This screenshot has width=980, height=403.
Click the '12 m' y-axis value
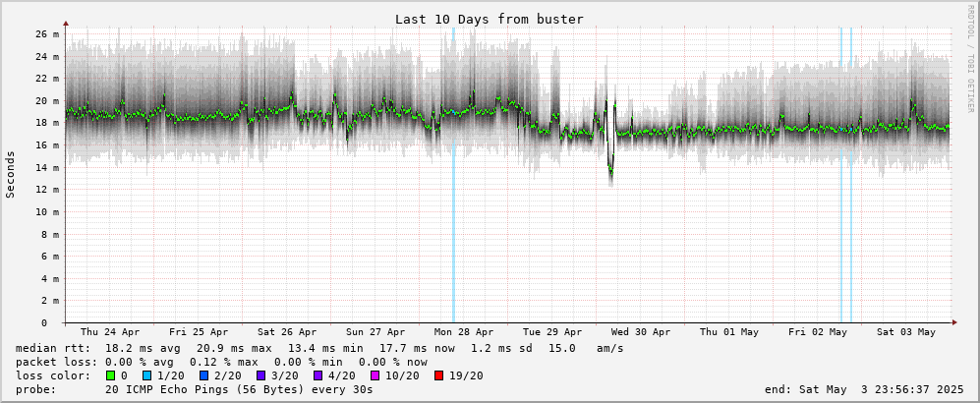pos(47,190)
